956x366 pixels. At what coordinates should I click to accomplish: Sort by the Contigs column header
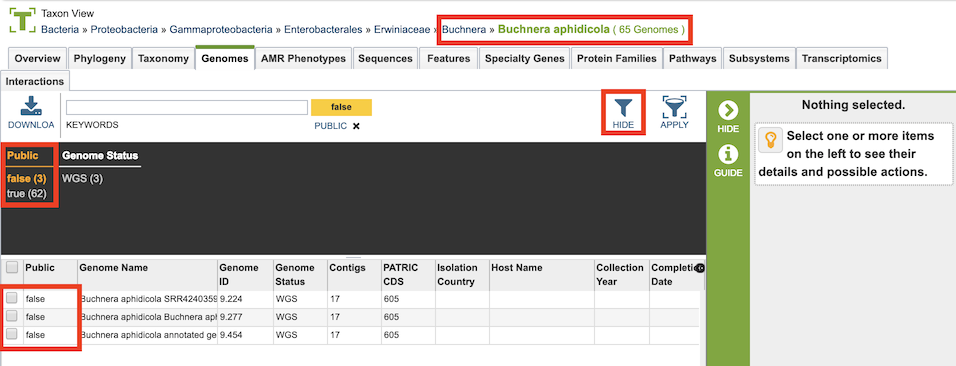tap(354, 274)
